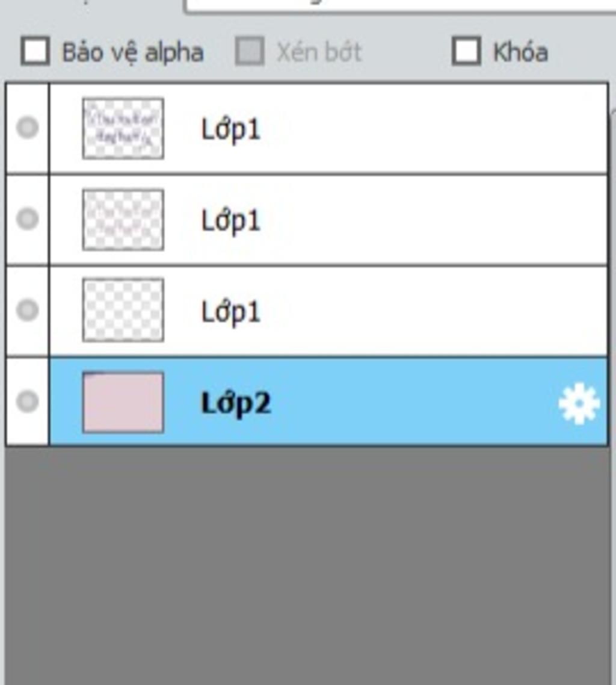
Task: Click the greyed Xén bớt checkbox
Action: [x=250, y=51]
